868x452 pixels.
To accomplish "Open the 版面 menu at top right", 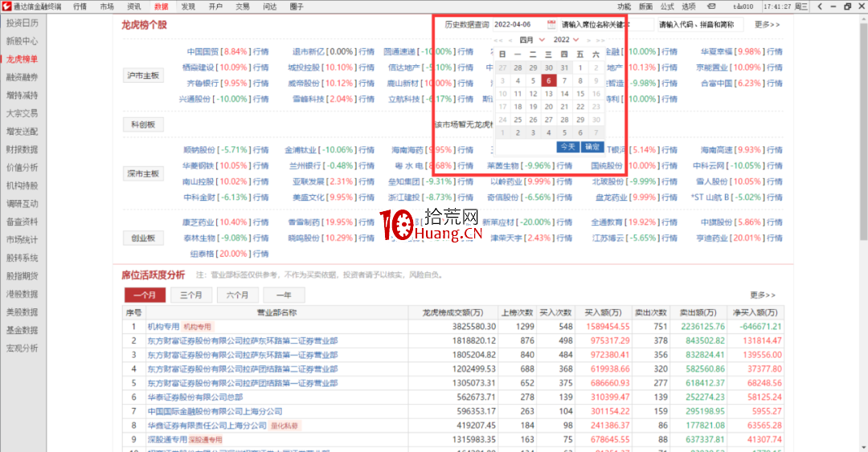I will [645, 6].
